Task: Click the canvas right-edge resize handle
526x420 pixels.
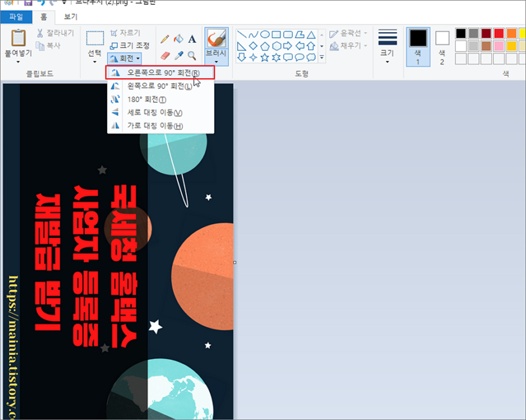Action: (235, 262)
